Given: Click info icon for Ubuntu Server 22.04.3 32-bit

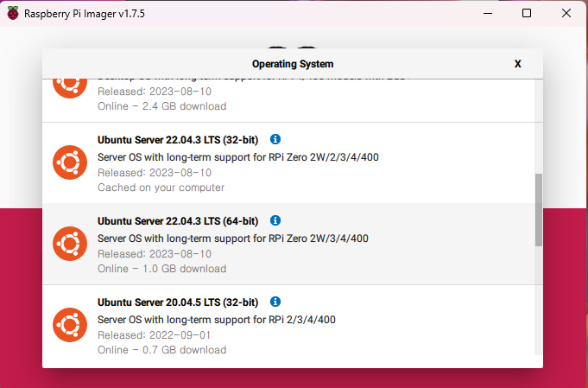Looking at the screenshot, I should click(275, 139).
